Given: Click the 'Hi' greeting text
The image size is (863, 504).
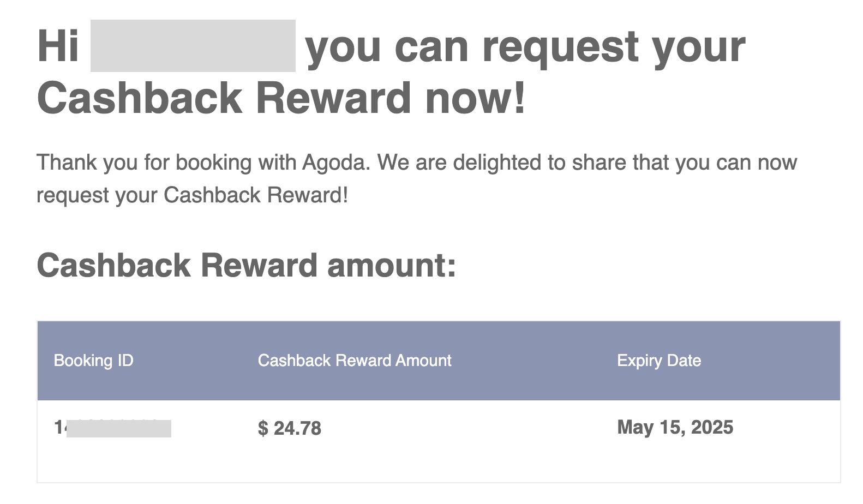Looking at the screenshot, I should [58, 46].
